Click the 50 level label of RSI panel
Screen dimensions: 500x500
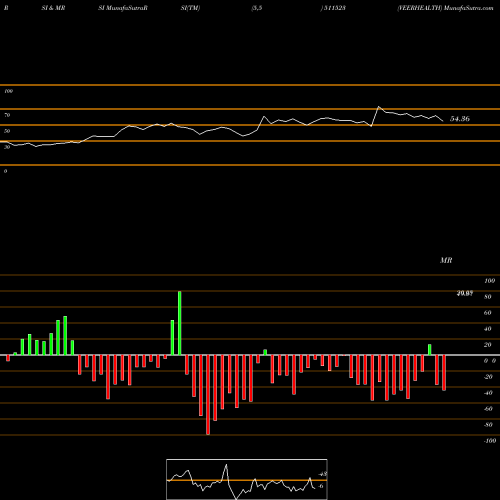pyautogui.click(x=7, y=131)
